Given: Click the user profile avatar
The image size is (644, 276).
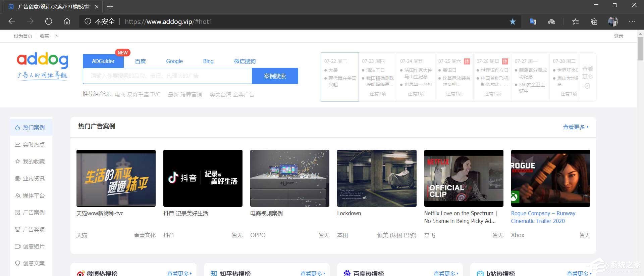Looking at the screenshot, I should [613, 21].
